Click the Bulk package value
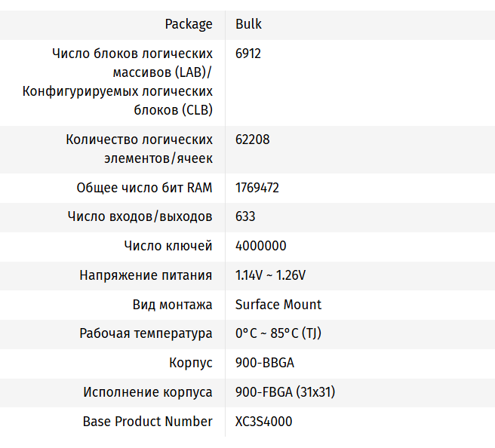Screen dimensions: 495x448 click(248, 24)
